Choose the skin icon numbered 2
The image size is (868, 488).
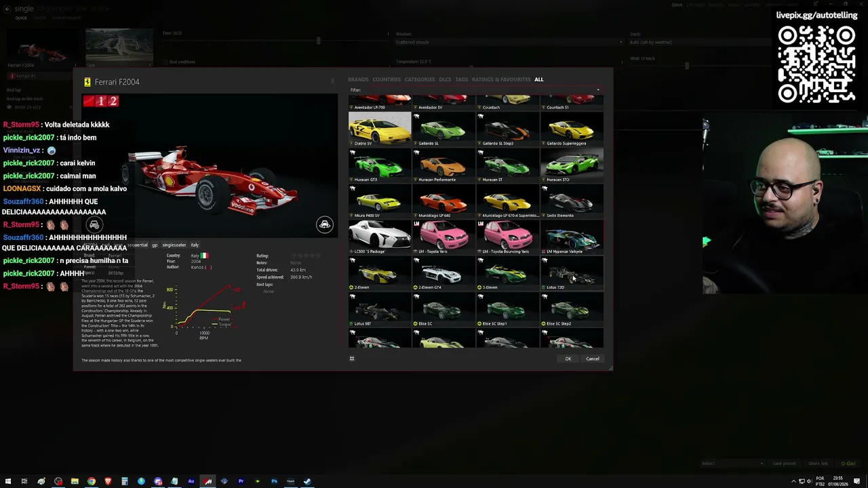[x=113, y=101]
